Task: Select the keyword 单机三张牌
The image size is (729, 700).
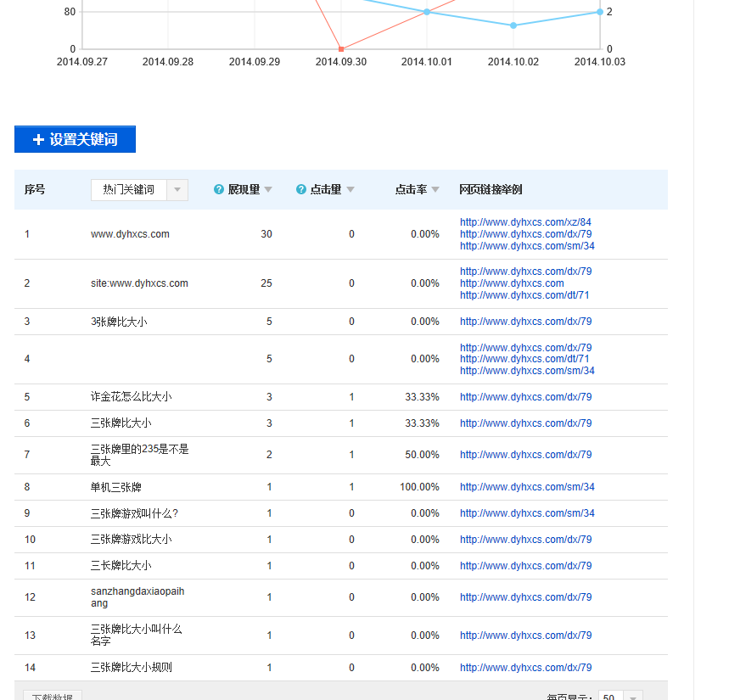Action: pyautogui.click(x=116, y=487)
